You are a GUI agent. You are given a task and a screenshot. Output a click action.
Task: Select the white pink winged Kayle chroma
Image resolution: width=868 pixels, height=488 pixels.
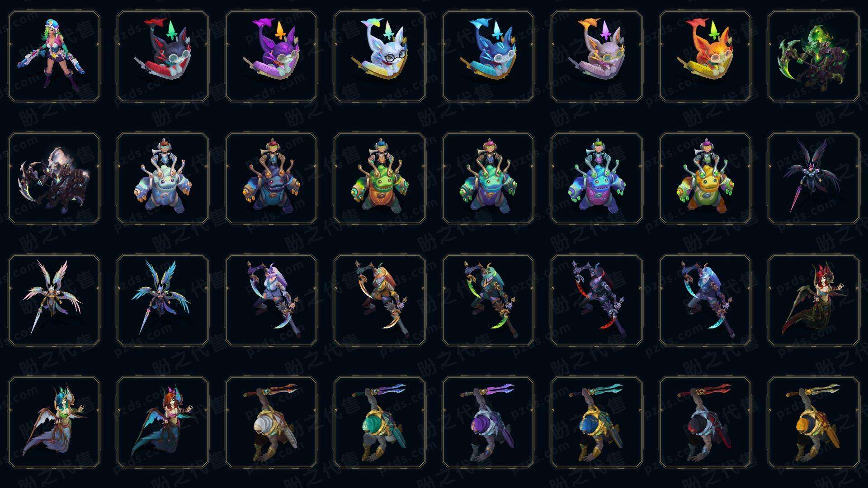click(x=54, y=300)
